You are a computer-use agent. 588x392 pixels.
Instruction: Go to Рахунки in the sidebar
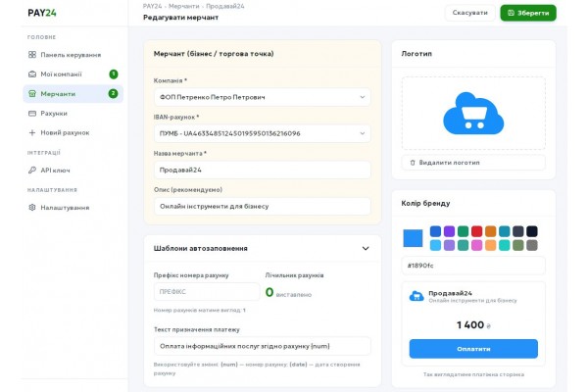point(73,114)
